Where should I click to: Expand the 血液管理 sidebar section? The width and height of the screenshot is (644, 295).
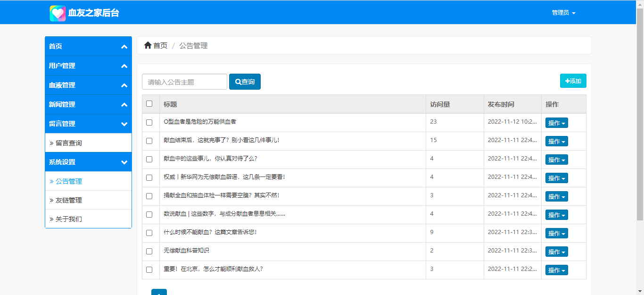click(88, 85)
